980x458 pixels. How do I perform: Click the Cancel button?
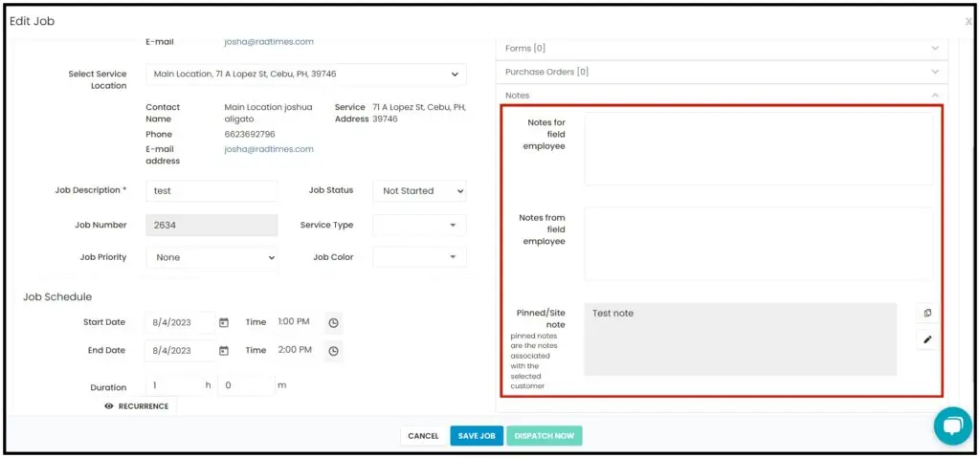[x=423, y=435]
